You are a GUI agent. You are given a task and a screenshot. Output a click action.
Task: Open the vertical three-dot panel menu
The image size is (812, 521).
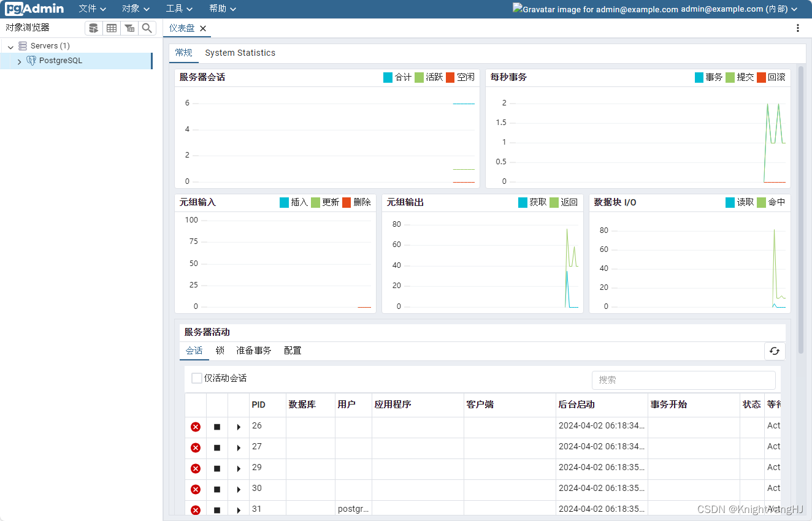797,28
